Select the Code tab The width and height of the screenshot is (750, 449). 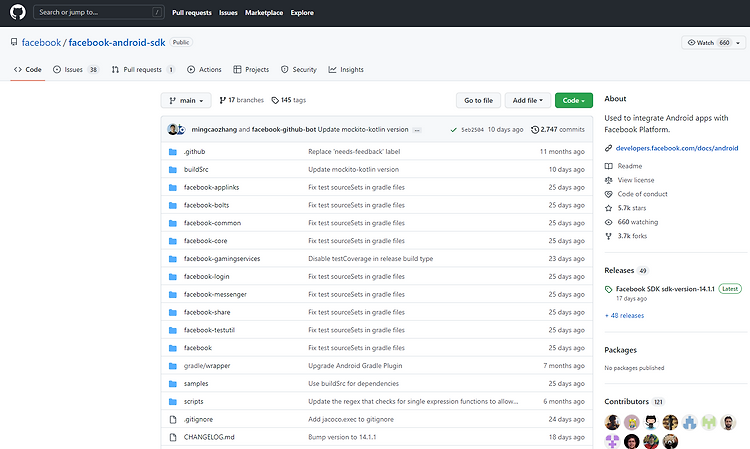(28, 70)
